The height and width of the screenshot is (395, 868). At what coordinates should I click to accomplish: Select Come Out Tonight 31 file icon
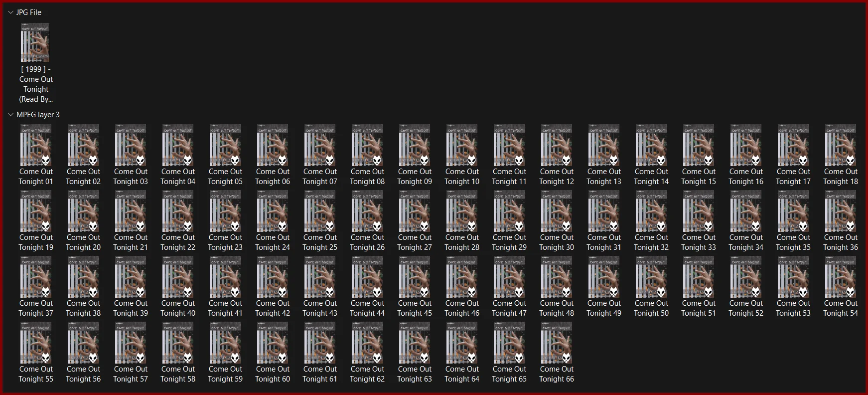(x=604, y=211)
